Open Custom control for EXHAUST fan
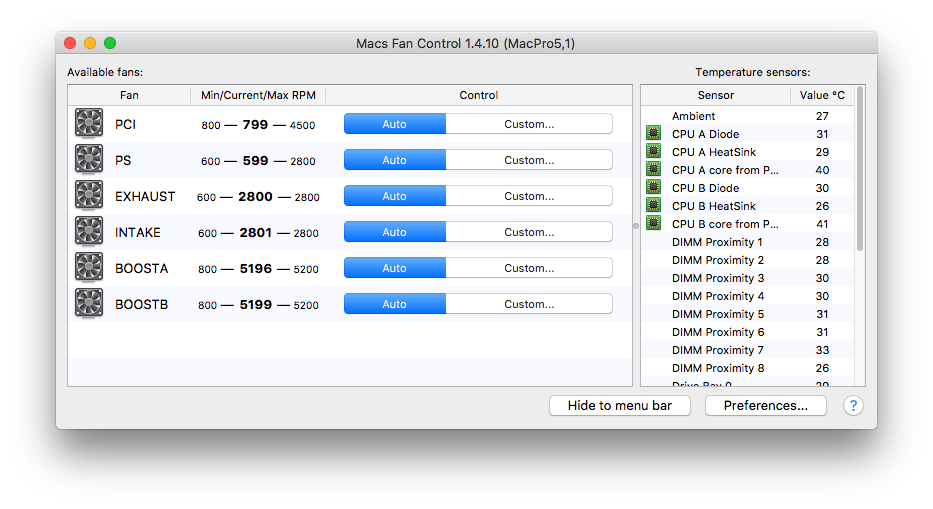 coord(529,196)
